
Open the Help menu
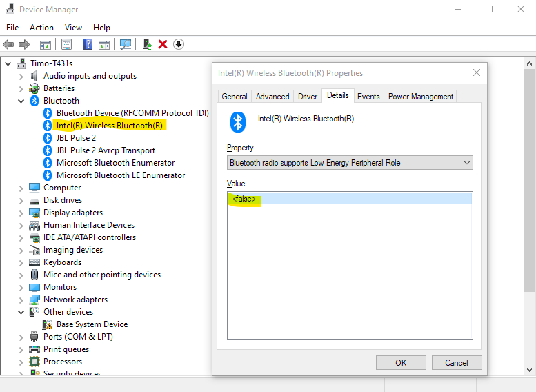point(101,28)
